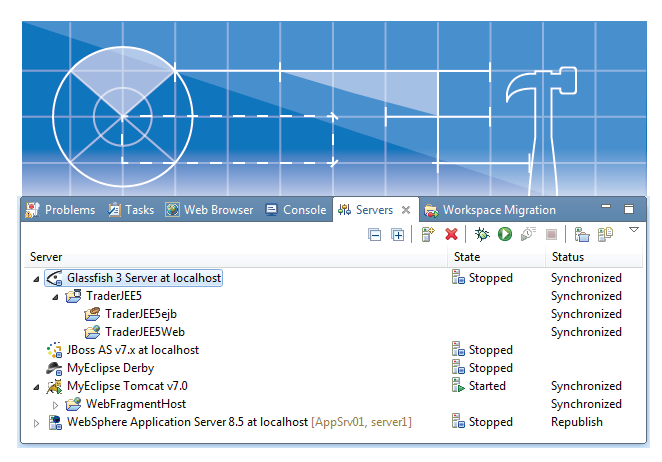Collapse the MyEclipse Tomcat v7.0 node
662x462 pixels.
38,387
